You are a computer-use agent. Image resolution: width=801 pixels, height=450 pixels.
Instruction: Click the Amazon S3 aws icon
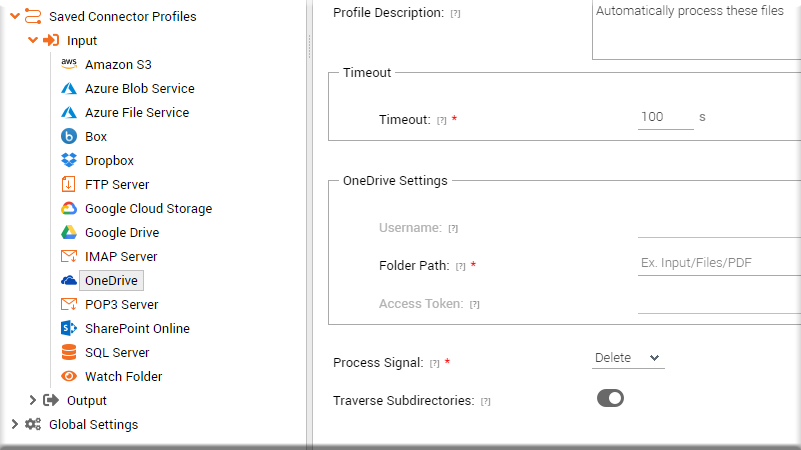(69, 64)
